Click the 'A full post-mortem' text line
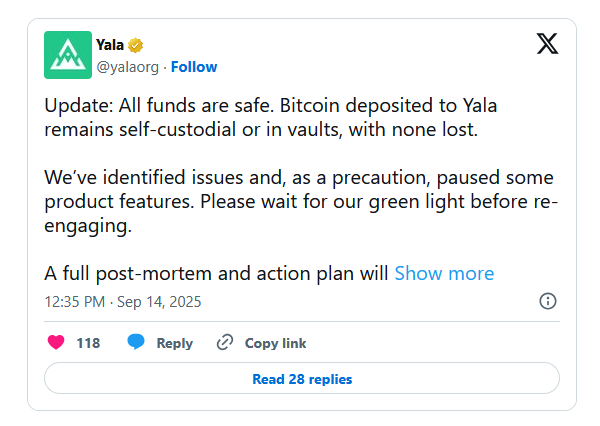600x426 pixels. tap(216, 273)
